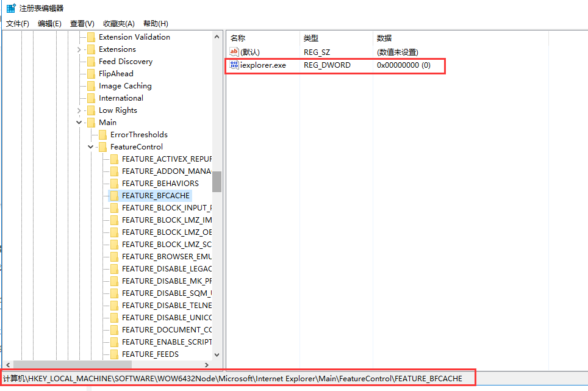Click the ab string icon beside (默认)
The height and width of the screenshot is (391, 588).
point(234,52)
